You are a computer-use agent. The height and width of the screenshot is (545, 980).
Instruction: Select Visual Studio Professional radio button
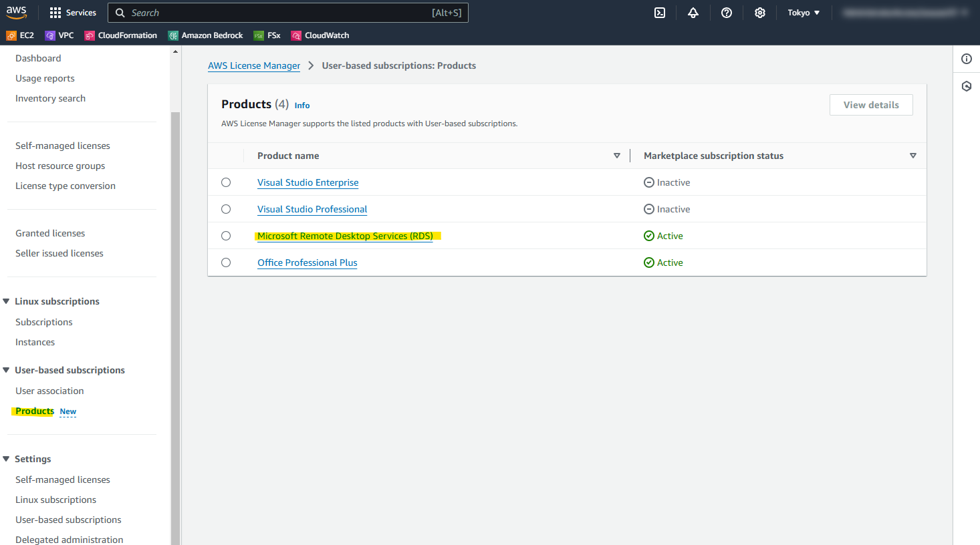226,209
